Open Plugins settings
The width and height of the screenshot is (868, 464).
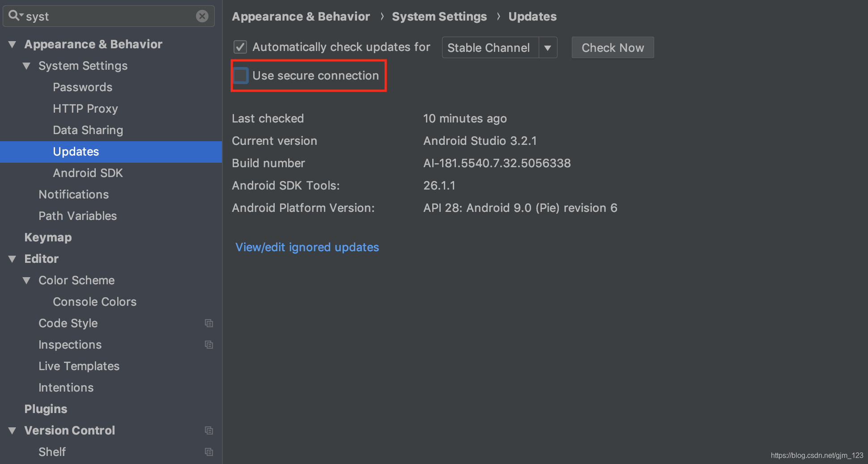pyautogui.click(x=46, y=409)
